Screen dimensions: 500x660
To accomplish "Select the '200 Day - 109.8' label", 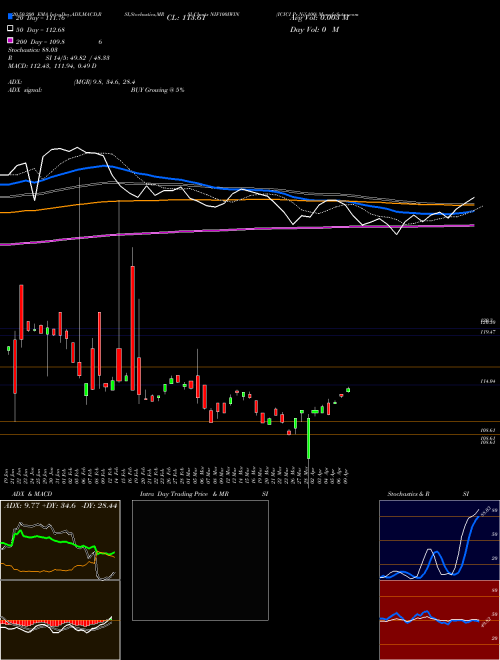I will click(40, 42).
